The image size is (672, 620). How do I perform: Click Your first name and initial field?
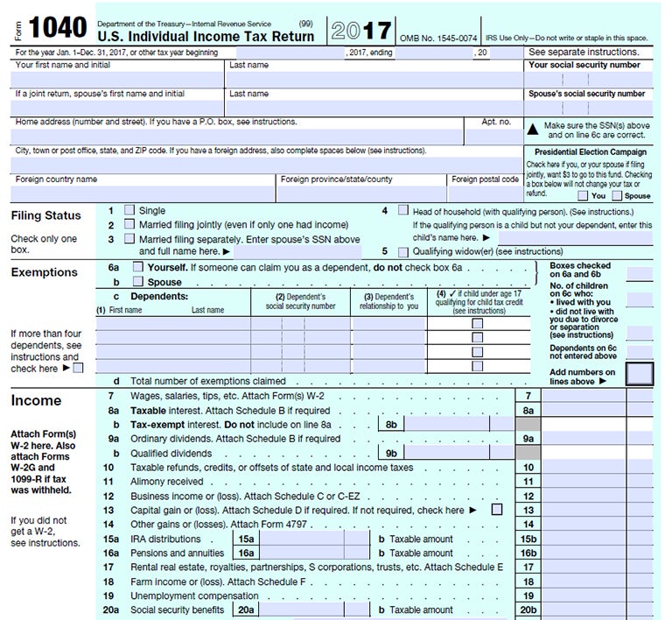pyautogui.click(x=116, y=80)
